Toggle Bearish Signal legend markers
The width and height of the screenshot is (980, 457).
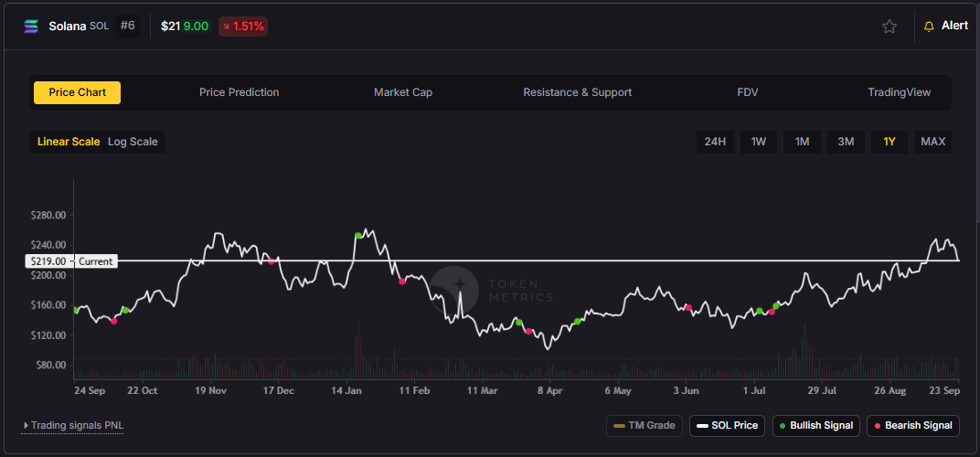click(x=912, y=426)
